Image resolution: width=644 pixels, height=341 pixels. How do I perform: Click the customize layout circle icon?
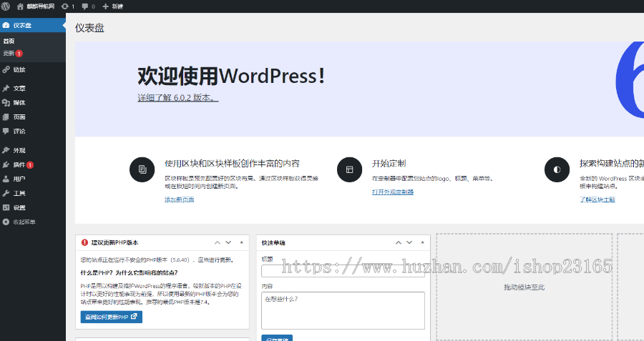(349, 169)
